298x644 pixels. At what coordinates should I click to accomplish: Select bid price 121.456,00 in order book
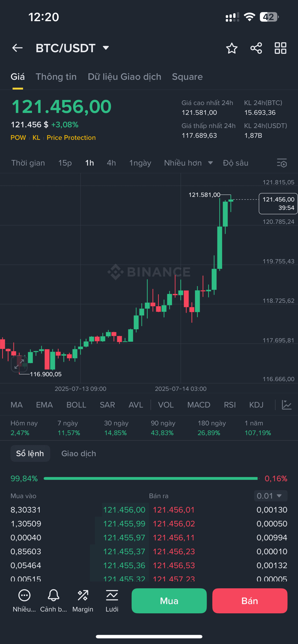click(x=124, y=510)
